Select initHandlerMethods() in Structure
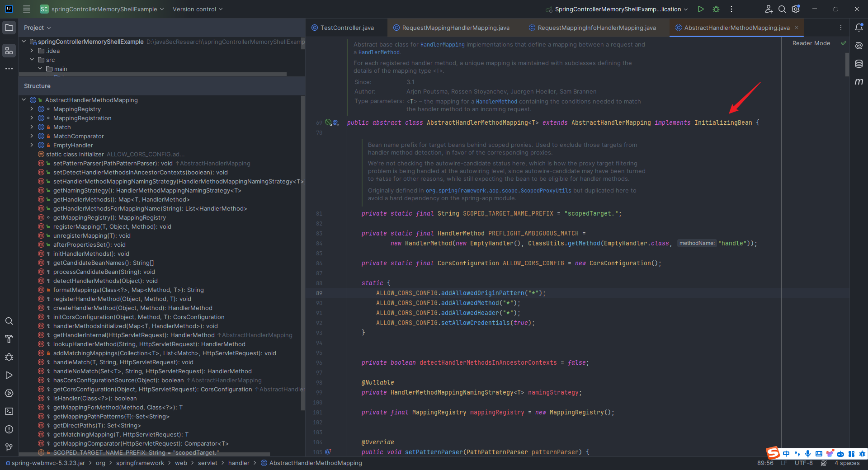The height and width of the screenshot is (470, 868). 91,254
